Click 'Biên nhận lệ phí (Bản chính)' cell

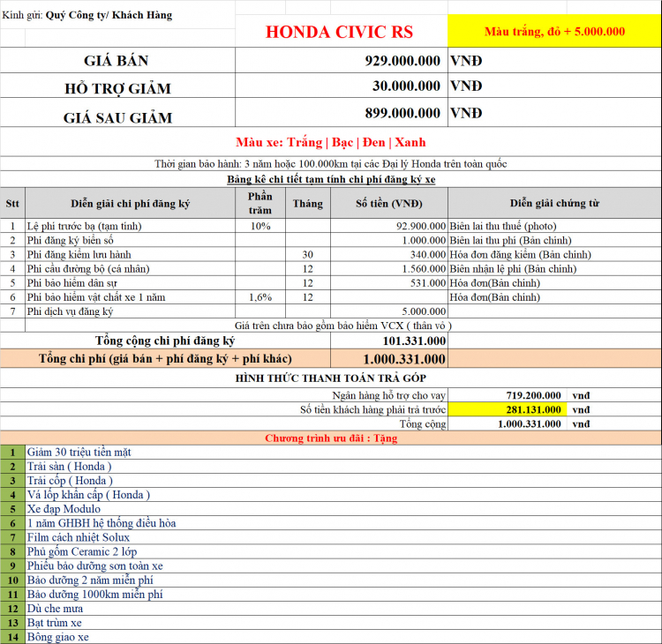point(554,269)
